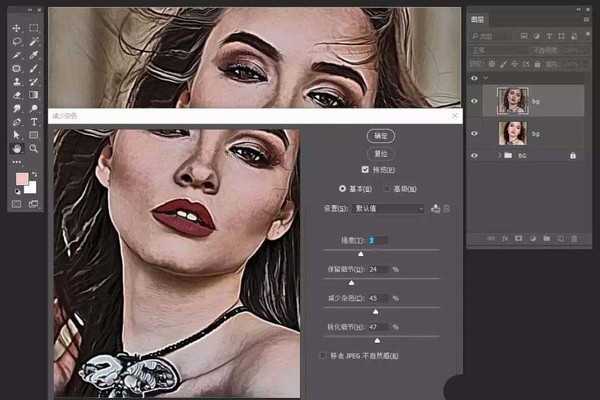The height and width of the screenshot is (400, 600).
Task: Select the Magic Wand tool
Action: click(34, 41)
